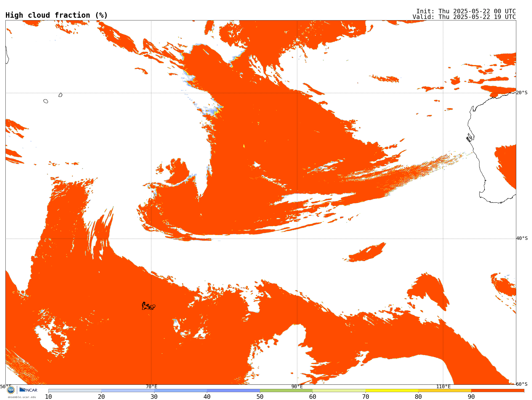This screenshot has height=400, width=532.
Task: Click the 'Valid: Thu 2025-05-22 19 UTC' text
Action: [x=464, y=17]
